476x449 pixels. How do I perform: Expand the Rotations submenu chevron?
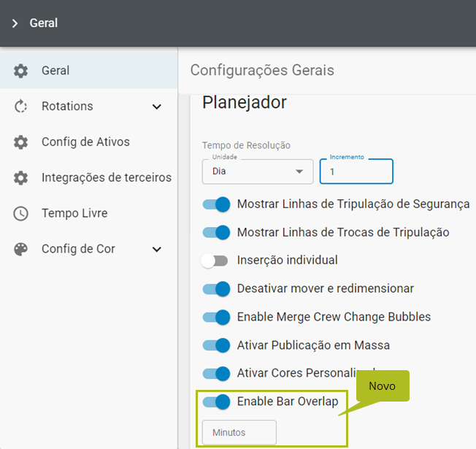(x=157, y=107)
